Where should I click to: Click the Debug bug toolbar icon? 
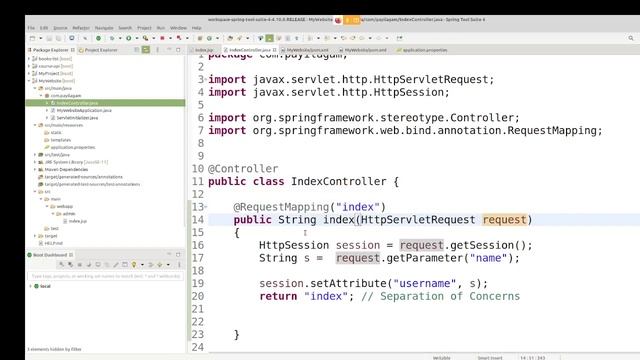coord(112,38)
